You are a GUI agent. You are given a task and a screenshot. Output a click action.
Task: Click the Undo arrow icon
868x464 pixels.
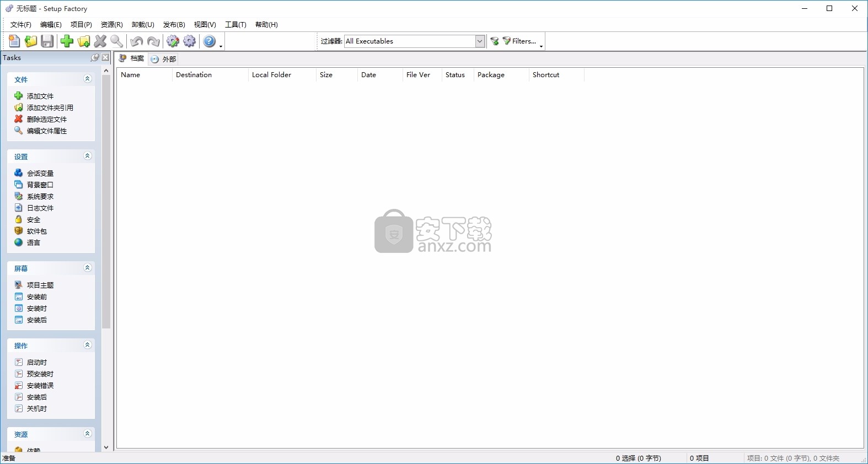click(x=136, y=41)
